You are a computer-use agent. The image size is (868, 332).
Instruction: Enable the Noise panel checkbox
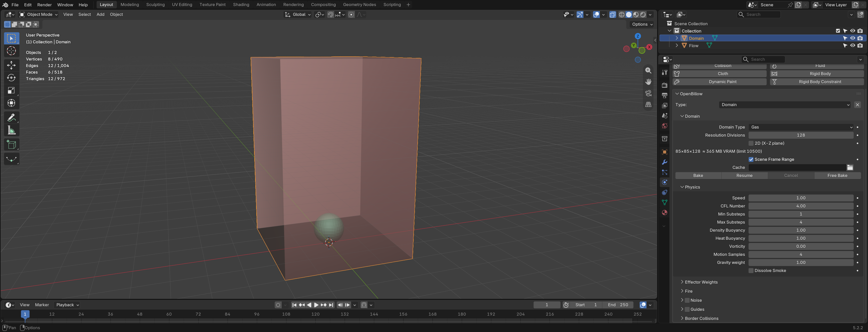tap(687, 300)
